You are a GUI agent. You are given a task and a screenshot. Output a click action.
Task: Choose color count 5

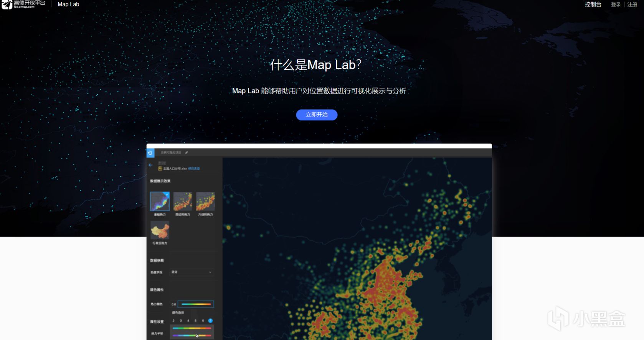coord(196,321)
